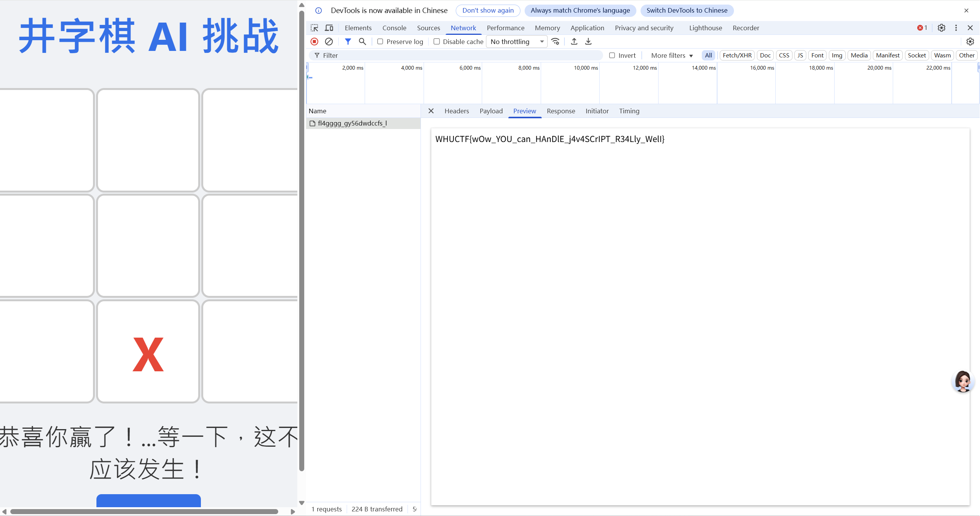Expand the More filters dropdown

[672, 56]
